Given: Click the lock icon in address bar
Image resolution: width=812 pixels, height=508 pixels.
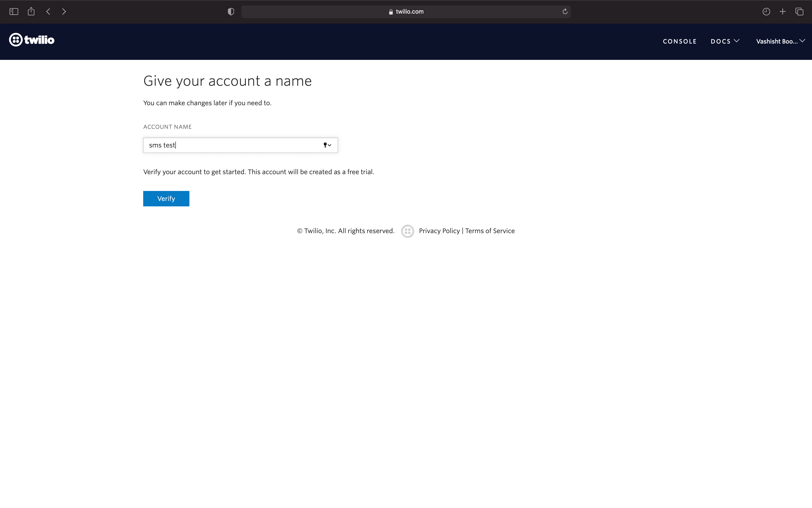Looking at the screenshot, I should (391, 12).
